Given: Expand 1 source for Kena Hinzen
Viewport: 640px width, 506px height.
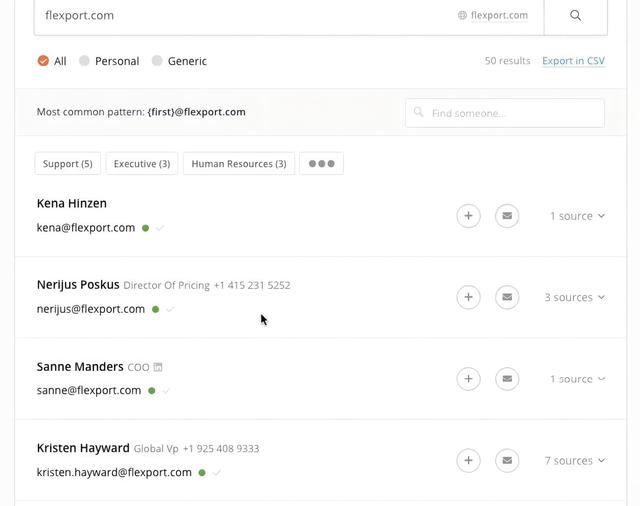Looking at the screenshot, I should 577,216.
